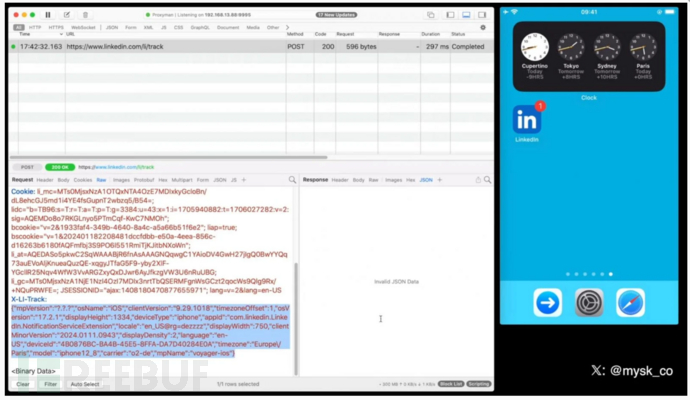This screenshot has height=400, width=690.
Task: Open filter settings gear icon
Action: 483,27
